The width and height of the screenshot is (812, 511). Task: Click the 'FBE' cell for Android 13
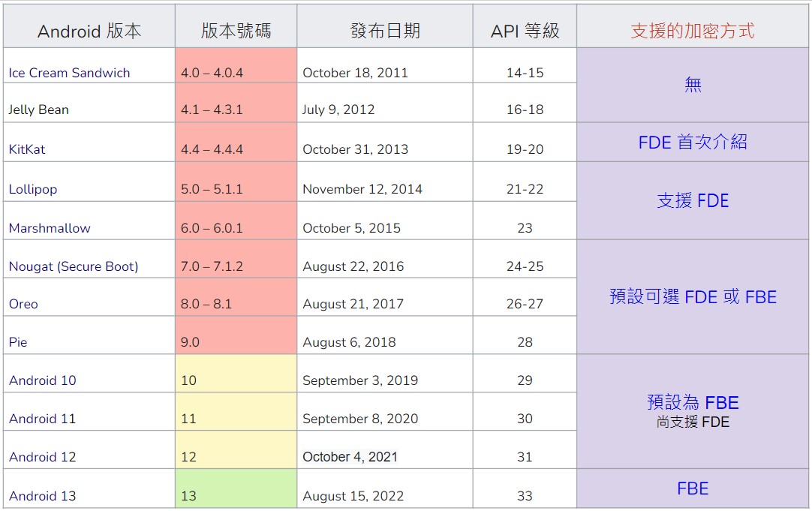click(693, 488)
